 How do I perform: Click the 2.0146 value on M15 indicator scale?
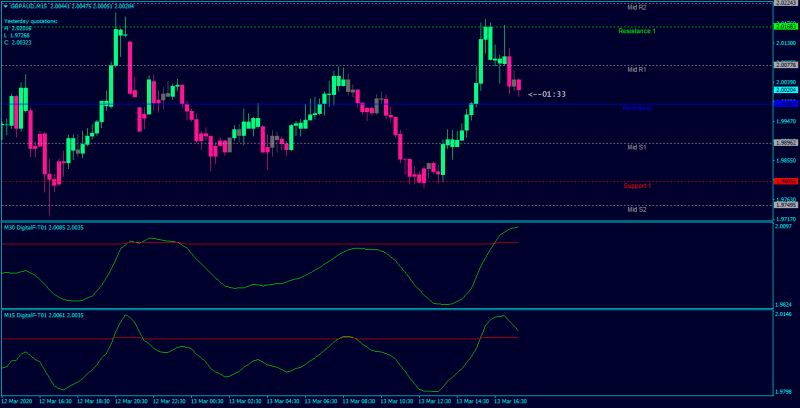pyautogui.click(x=785, y=314)
